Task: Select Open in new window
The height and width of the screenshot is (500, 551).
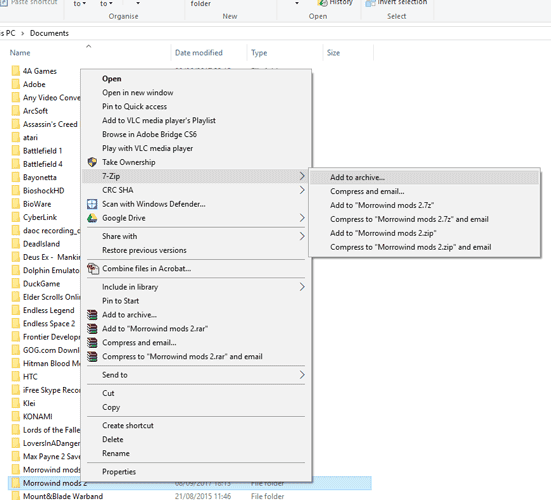Action: (x=138, y=93)
